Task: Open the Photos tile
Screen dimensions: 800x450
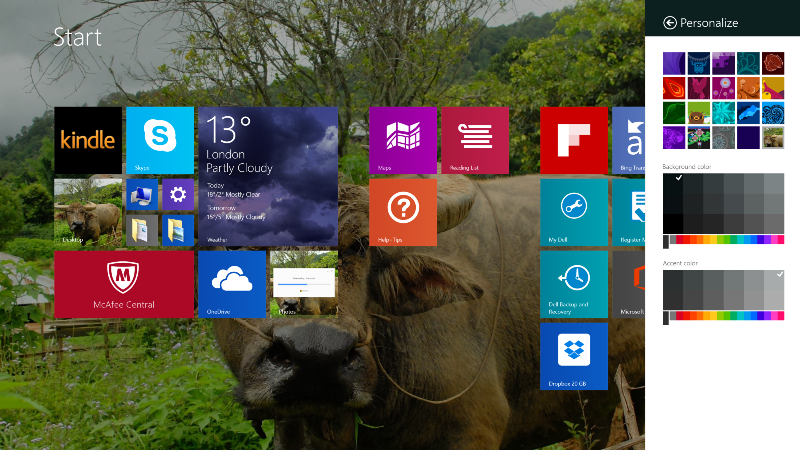Action: point(303,284)
